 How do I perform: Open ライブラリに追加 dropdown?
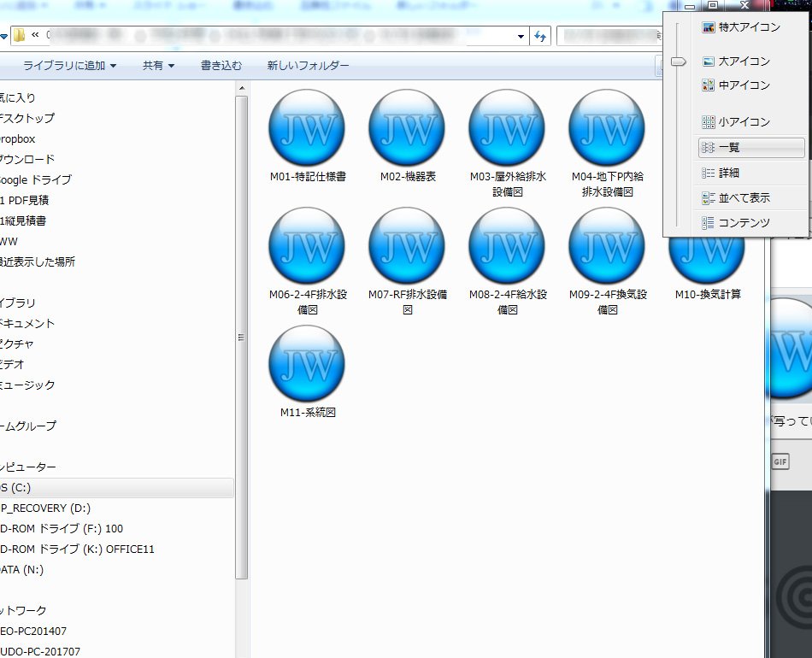pyautogui.click(x=69, y=66)
